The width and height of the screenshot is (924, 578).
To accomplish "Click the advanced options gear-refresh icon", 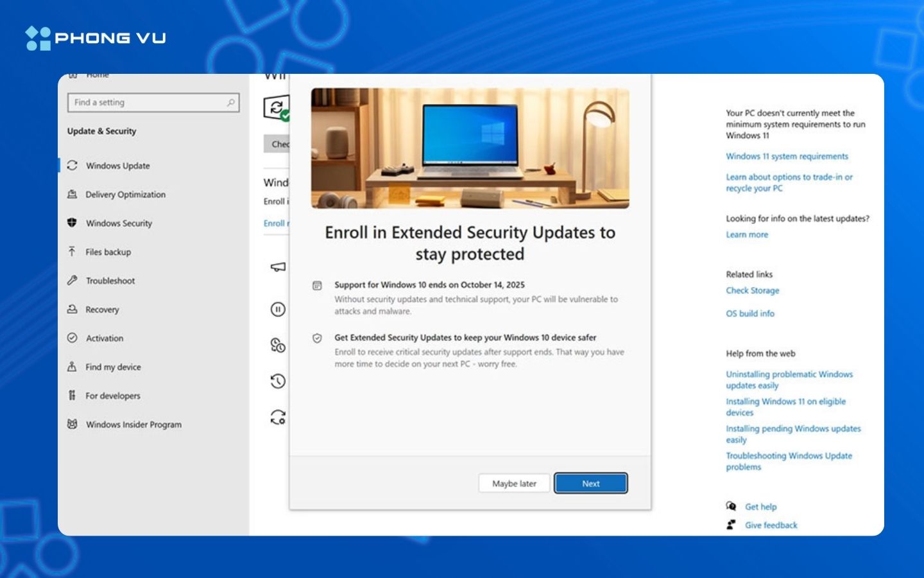I will (x=278, y=417).
